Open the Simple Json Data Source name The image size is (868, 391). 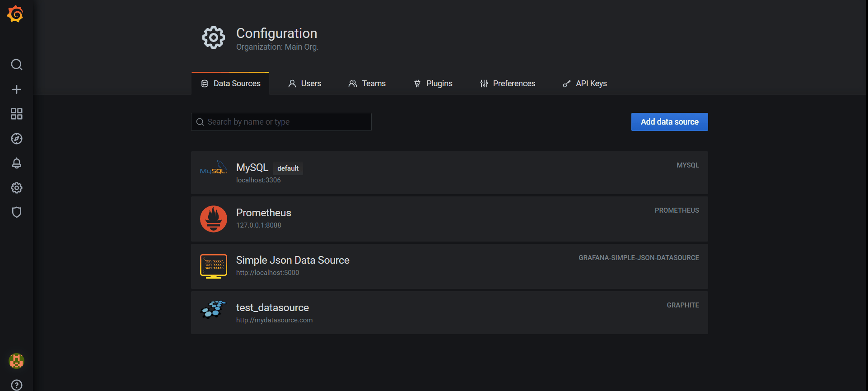(293, 260)
